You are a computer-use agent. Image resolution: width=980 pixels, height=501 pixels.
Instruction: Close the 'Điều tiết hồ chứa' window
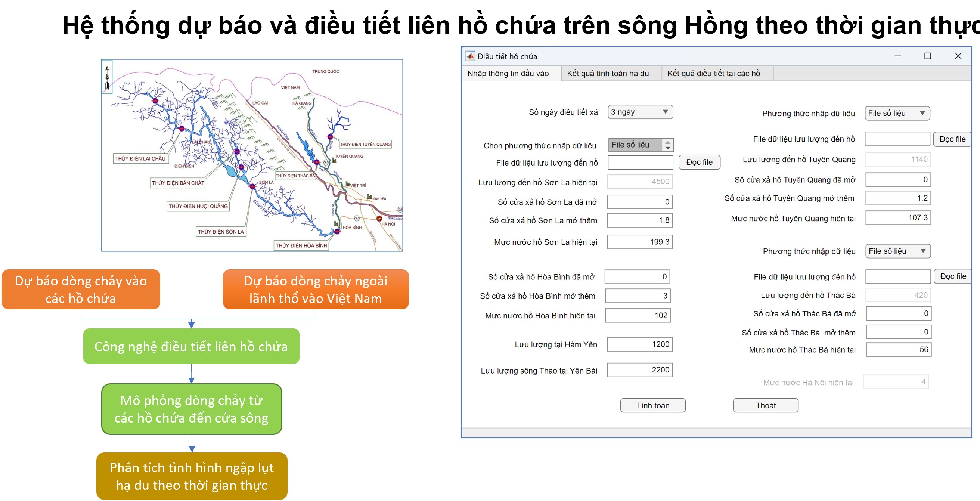pos(958,56)
